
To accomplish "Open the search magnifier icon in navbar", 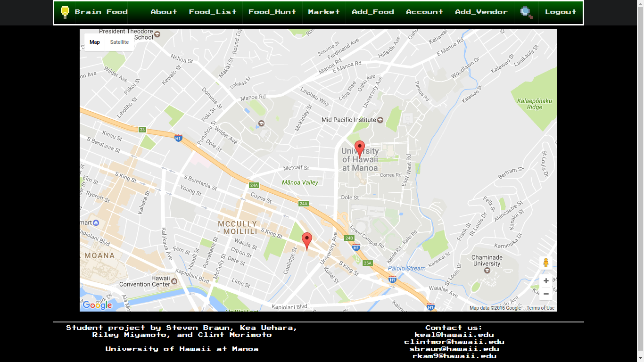I will (526, 12).
